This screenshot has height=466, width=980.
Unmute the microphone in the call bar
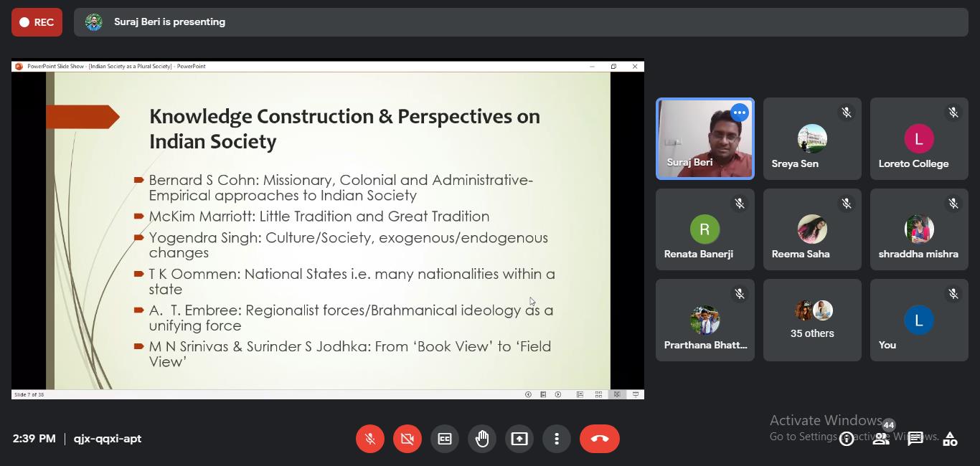(x=370, y=439)
